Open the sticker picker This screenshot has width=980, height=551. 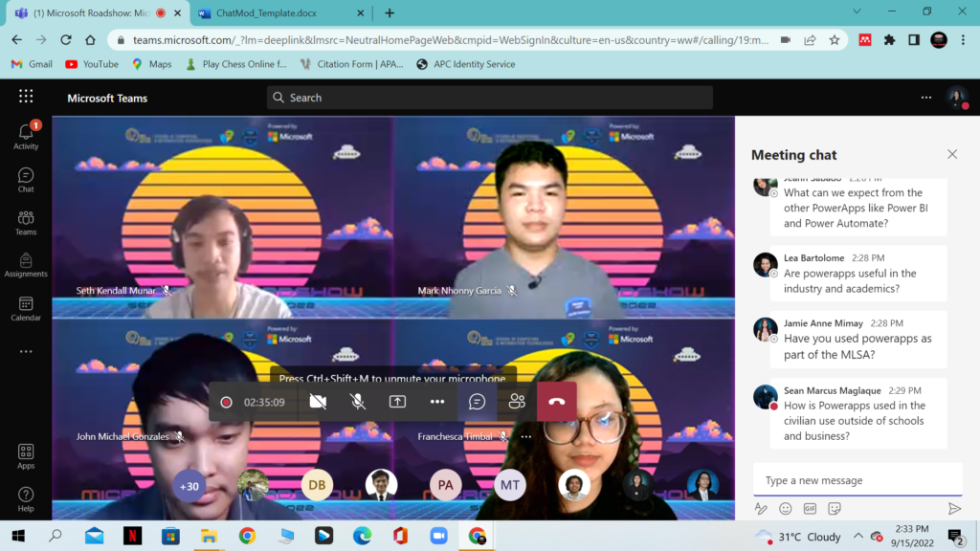point(835,509)
